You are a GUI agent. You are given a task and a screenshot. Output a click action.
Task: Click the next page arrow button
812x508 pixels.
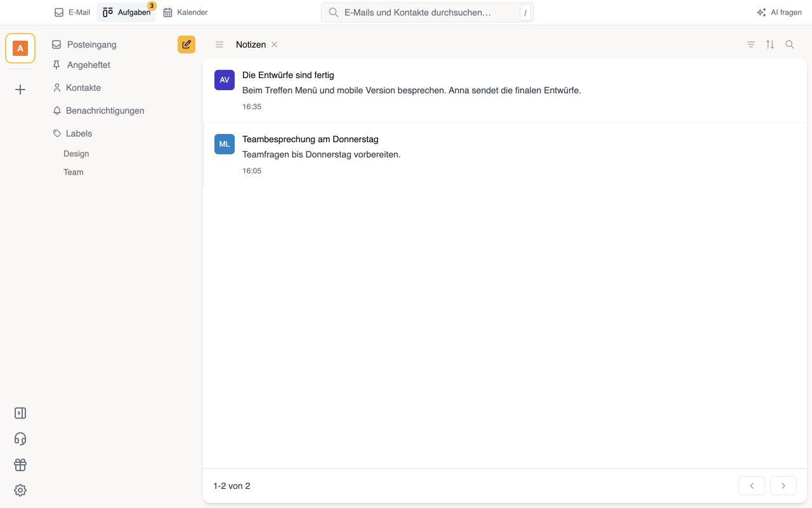[783, 486]
